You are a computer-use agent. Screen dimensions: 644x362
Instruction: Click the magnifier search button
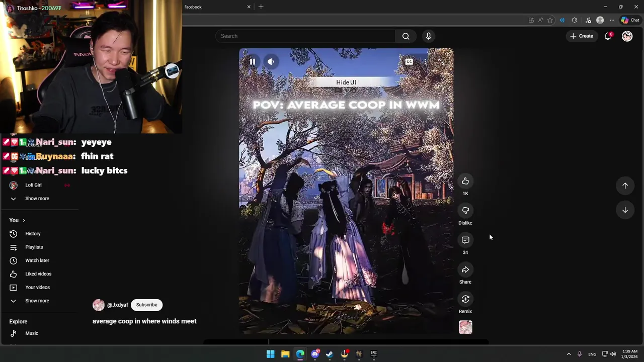click(406, 36)
